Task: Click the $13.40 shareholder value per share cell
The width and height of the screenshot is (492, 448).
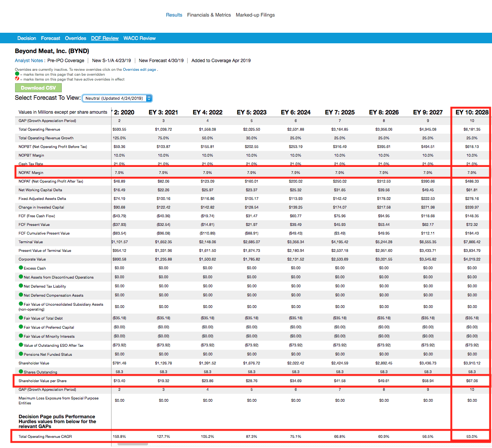Action: coord(119,381)
